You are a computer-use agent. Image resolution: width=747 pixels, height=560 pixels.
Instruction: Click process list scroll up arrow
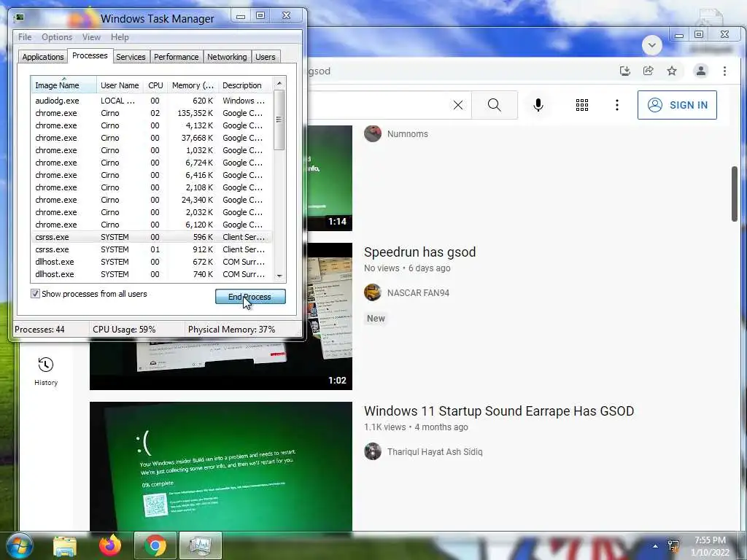(x=279, y=83)
